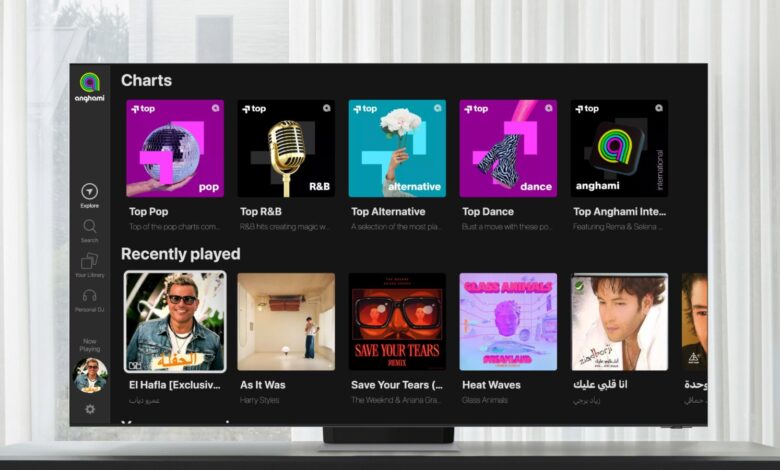Play El Hafla album artwork
Image resolution: width=780 pixels, height=470 pixels.
175,321
